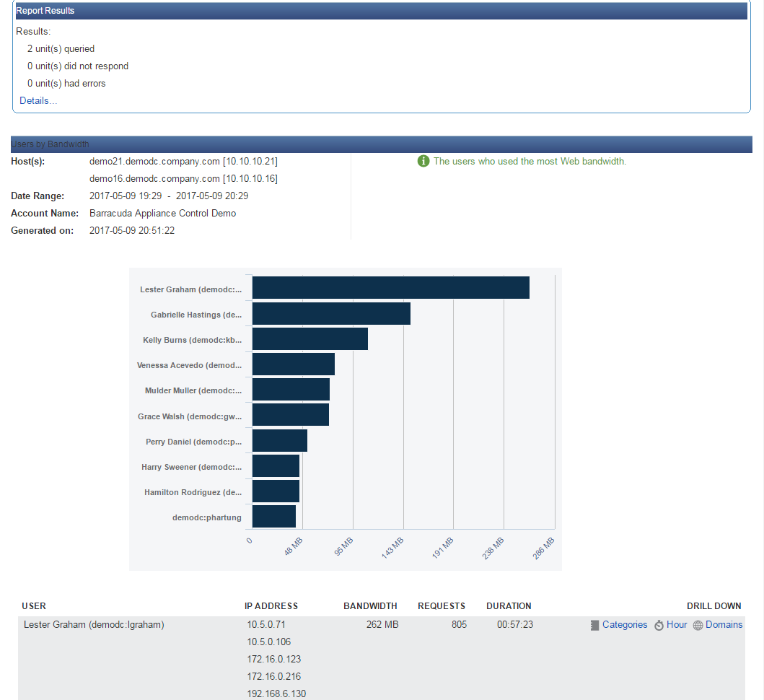Click the Harry Sweener bar in the chart

(x=276, y=466)
